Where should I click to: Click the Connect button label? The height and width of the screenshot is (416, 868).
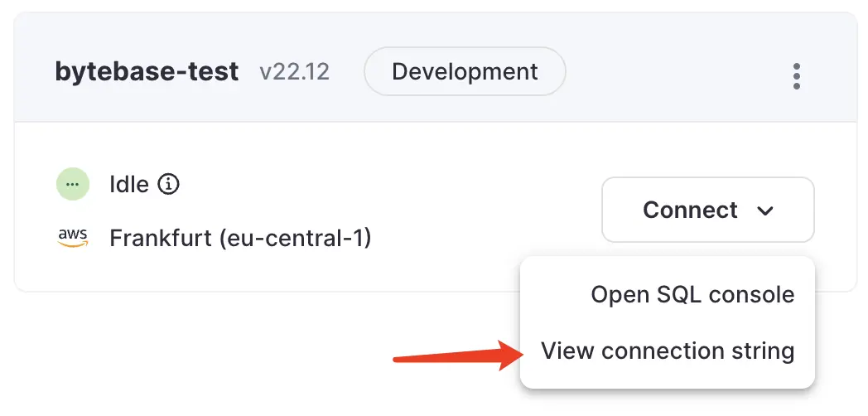point(690,210)
